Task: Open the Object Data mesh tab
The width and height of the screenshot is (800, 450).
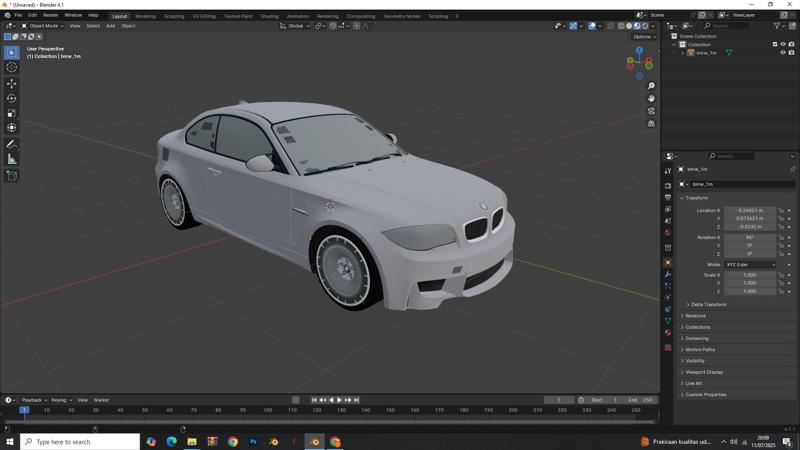Action: pos(668,320)
